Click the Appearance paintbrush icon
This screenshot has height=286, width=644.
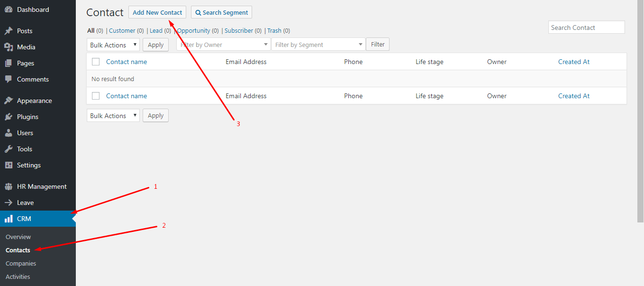[9, 101]
